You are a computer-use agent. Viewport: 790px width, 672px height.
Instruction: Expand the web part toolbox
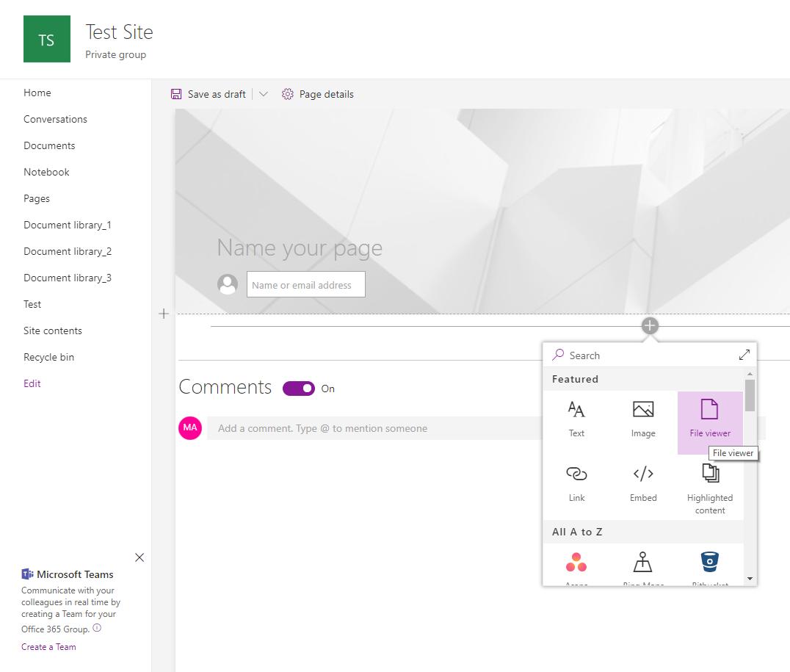point(744,355)
